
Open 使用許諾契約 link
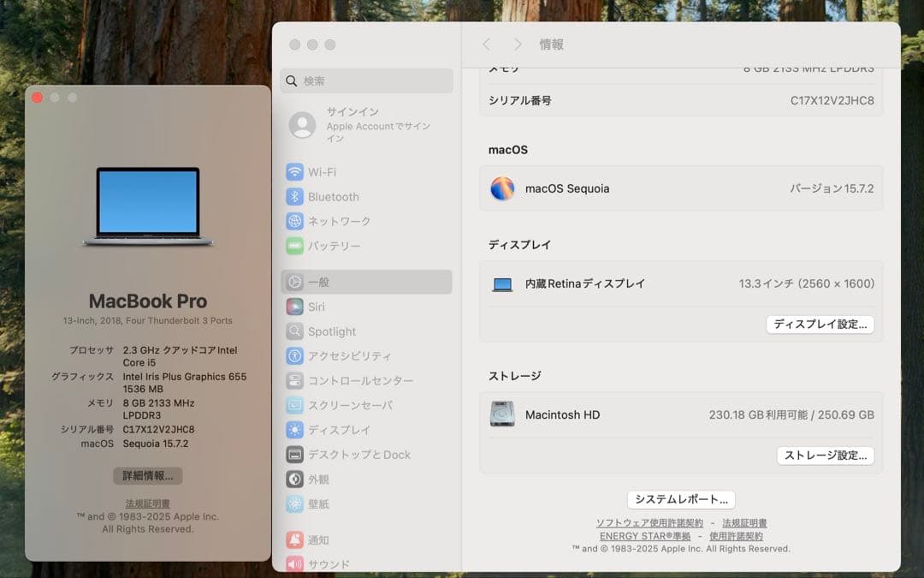coord(736,536)
